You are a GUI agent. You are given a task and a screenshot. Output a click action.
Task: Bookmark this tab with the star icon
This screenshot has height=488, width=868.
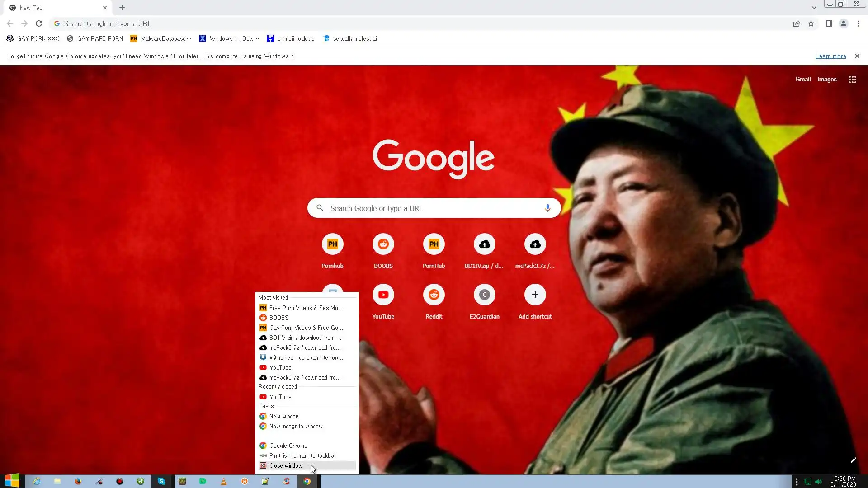pyautogui.click(x=811, y=23)
